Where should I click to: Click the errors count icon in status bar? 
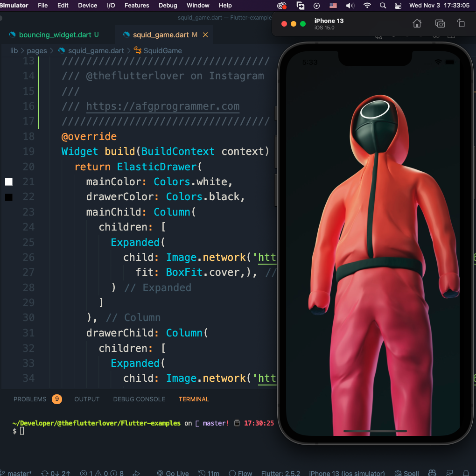[x=84, y=473]
